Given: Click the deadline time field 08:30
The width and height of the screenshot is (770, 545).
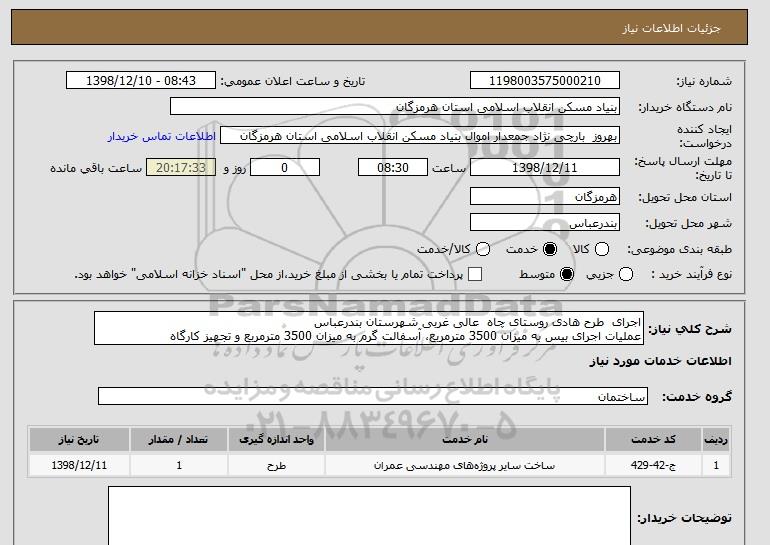Looking at the screenshot, I should pos(393,167).
